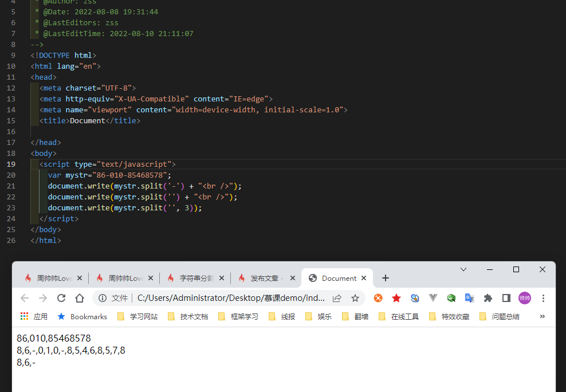Viewport: 566px width, 392px height.
Task: Click the browser Forward arrow
Action: (43, 298)
